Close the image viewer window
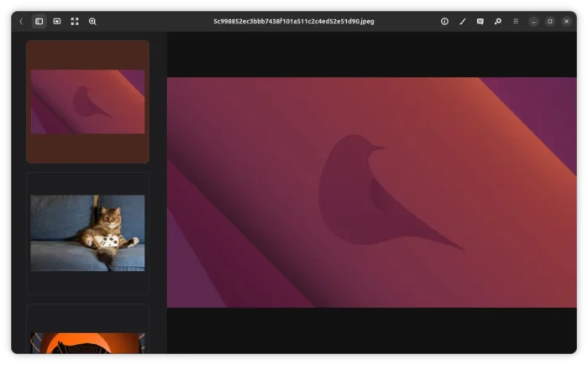The width and height of the screenshot is (588, 365). [x=566, y=21]
